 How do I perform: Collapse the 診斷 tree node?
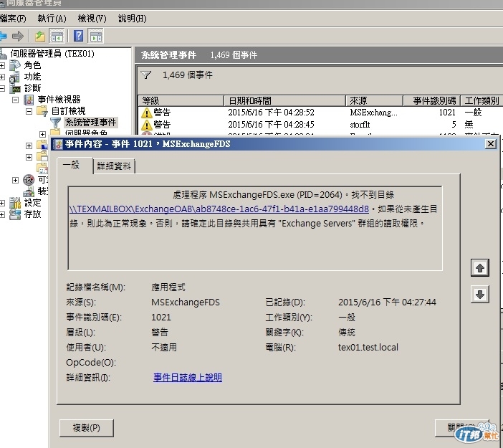(x=2, y=88)
